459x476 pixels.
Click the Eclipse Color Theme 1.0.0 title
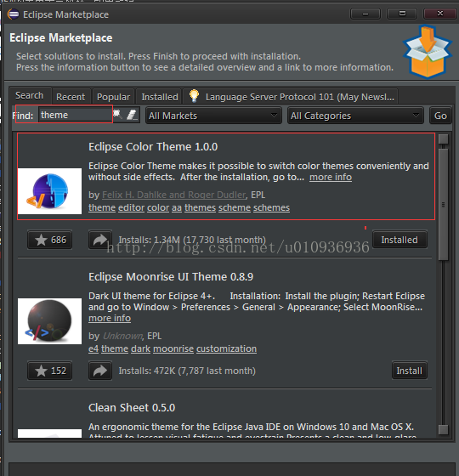pyautogui.click(x=153, y=146)
